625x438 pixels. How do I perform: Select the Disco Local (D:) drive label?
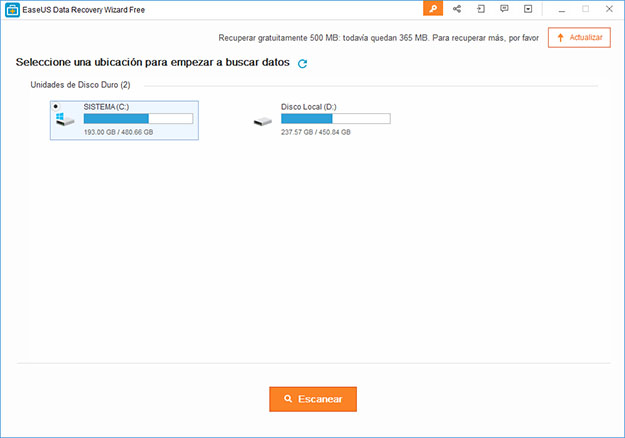pyautogui.click(x=309, y=107)
